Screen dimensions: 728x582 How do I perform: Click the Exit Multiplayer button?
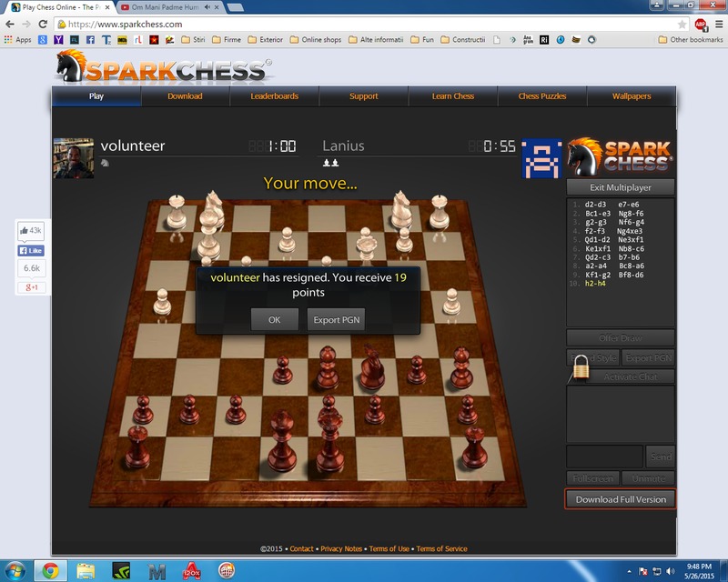[621, 187]
